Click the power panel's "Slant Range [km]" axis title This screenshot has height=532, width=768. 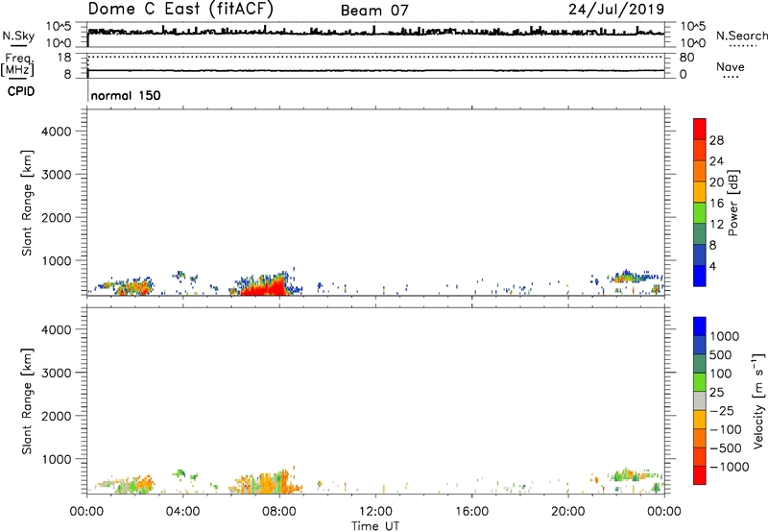27,203
